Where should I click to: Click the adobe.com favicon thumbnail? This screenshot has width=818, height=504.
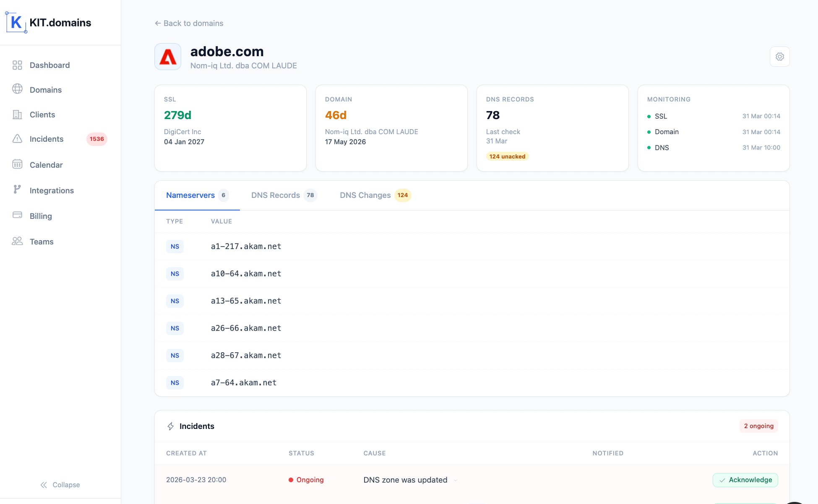[x=167, y=57]
